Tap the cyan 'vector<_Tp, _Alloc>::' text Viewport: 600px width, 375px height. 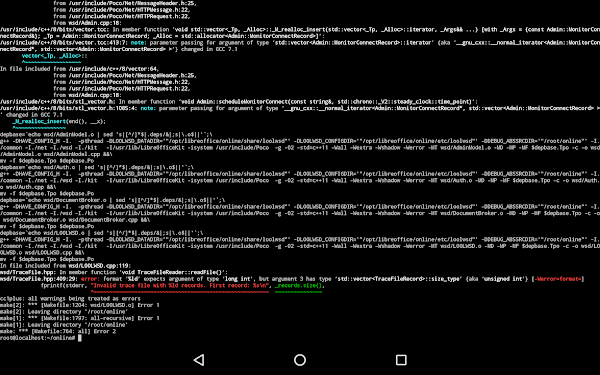tap(54, 56)
